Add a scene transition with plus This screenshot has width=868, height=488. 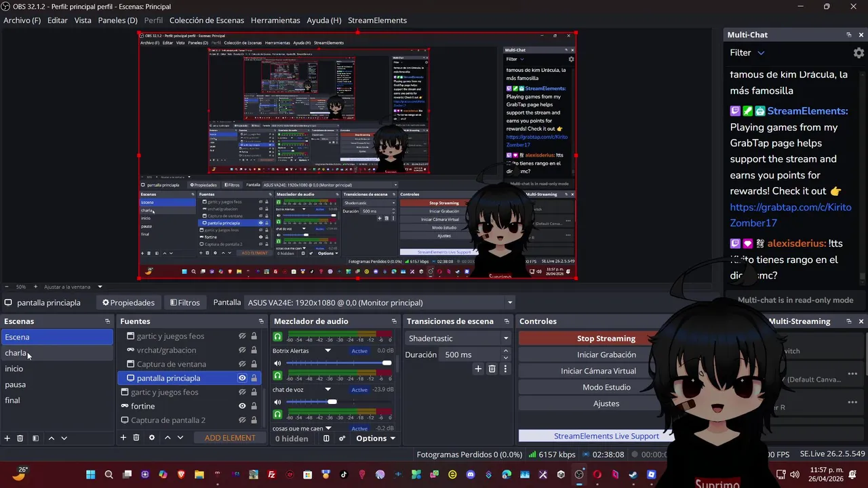pyautogui.click(x=478, y=369)
